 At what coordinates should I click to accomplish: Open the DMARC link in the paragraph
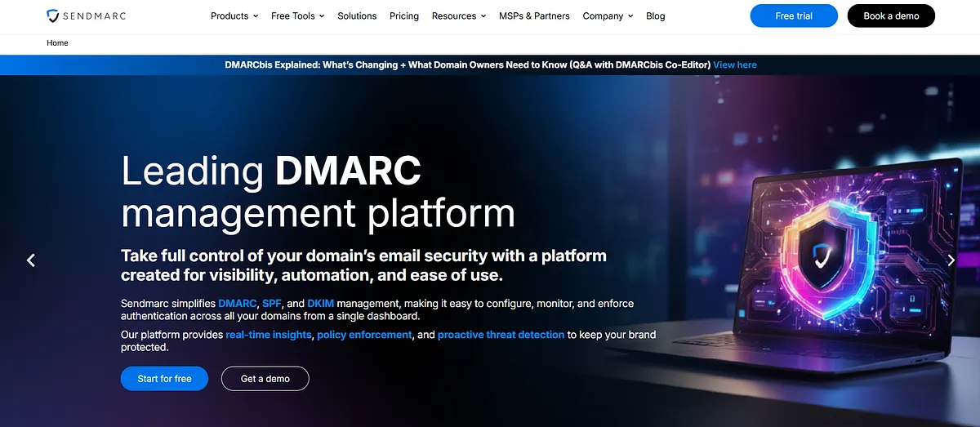pyautogui.click(x=238, y=303)
